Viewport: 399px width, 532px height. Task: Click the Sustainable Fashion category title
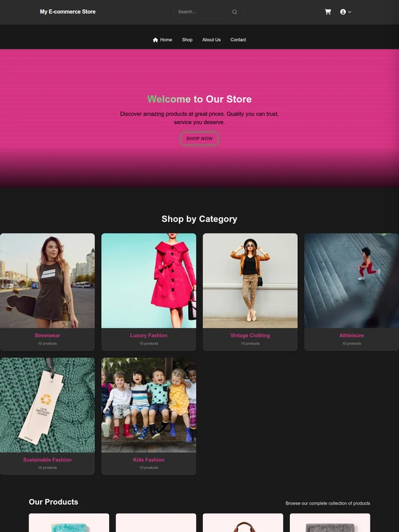coord(47,460)
